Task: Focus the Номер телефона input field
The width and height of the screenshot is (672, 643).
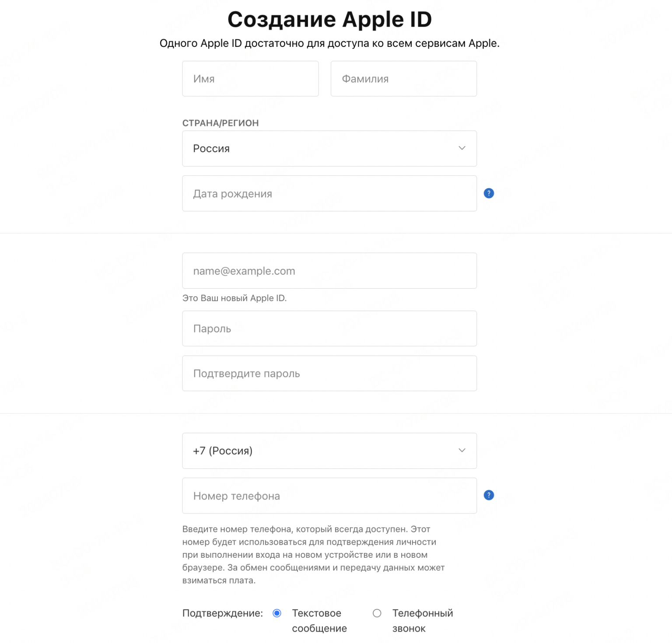Action: 329,496
